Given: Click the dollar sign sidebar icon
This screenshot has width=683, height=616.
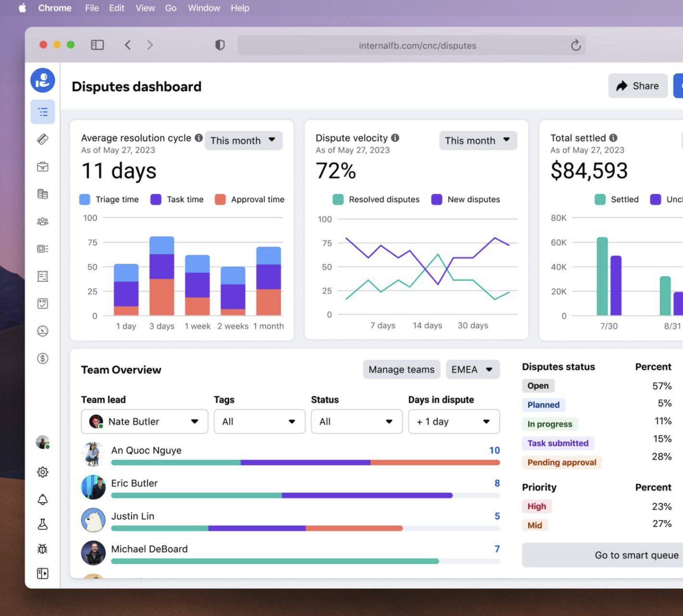Looking at the screenshot, I should pyautogui.click(x=43, y=358).
